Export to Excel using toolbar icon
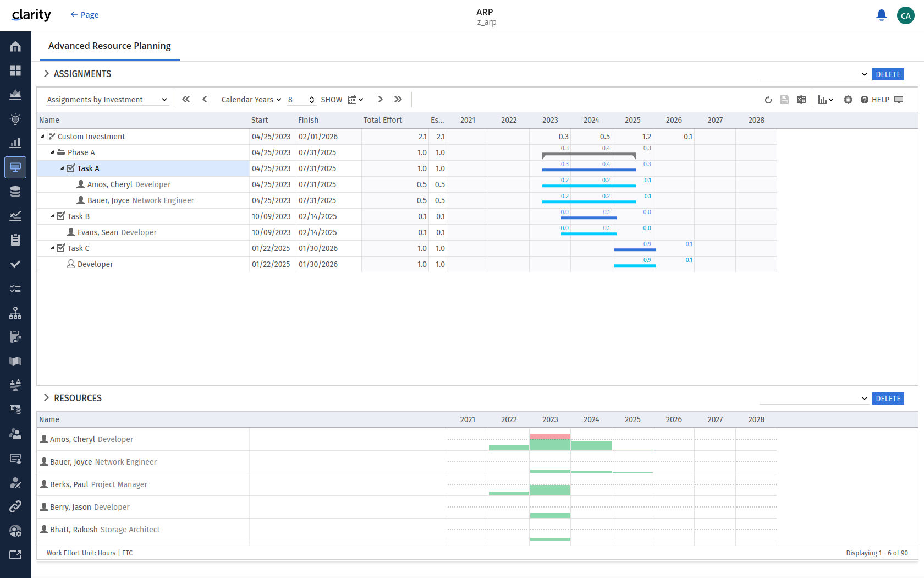924x578 pixels. point(801,100)
